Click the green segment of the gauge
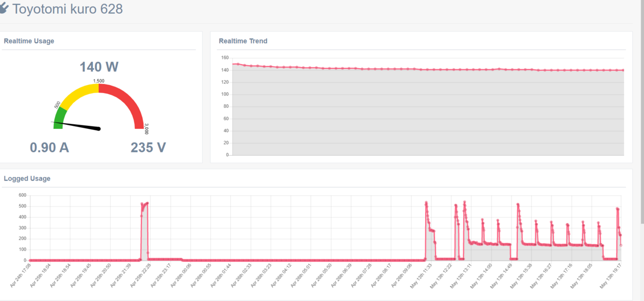644x301 pixels. tap(59, 118)
